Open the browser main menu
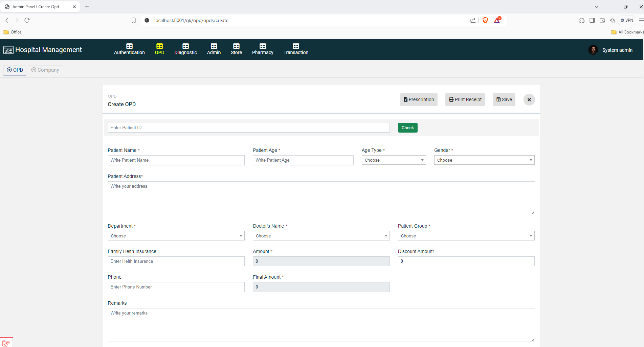 click(x=641, y=20)
